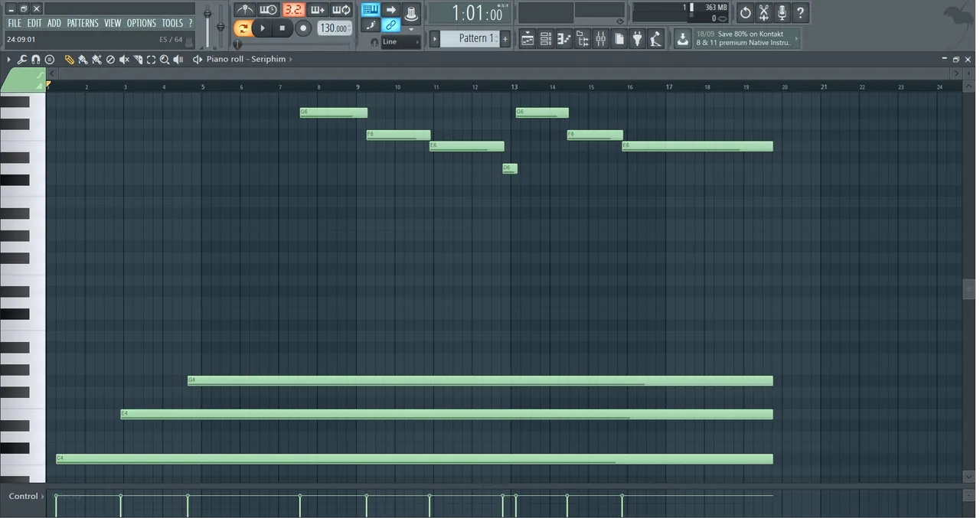Click the record button
Viewport: 980px width, 518px height.
point(303,28)
